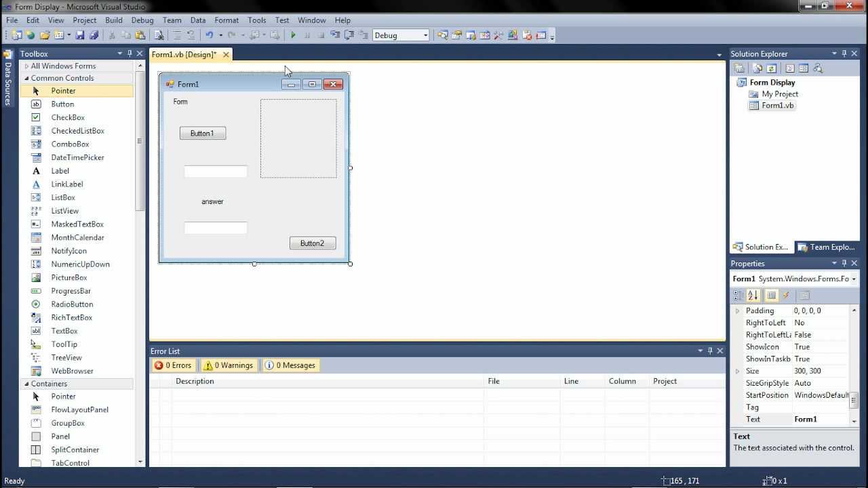The height and width of the screenshot is (488, 868).
Task: Toggle auto-hide pin on Error List
Action: [710, 351]
